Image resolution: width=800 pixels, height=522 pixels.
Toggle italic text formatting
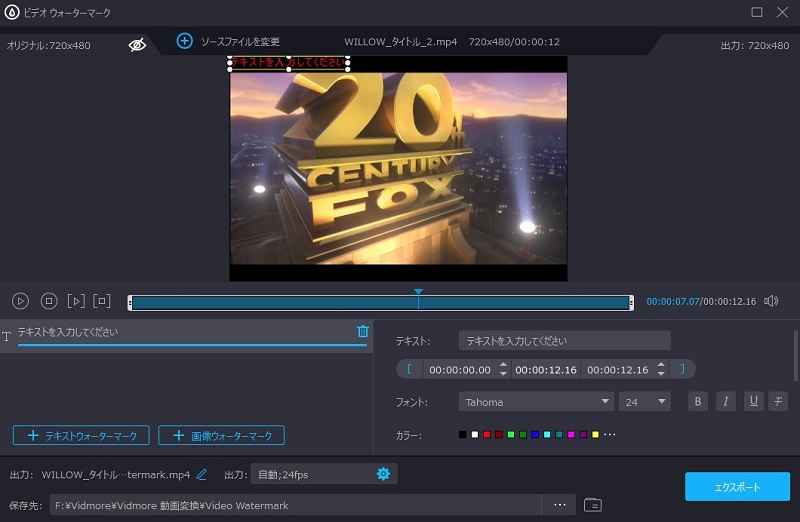click(725, 401)
